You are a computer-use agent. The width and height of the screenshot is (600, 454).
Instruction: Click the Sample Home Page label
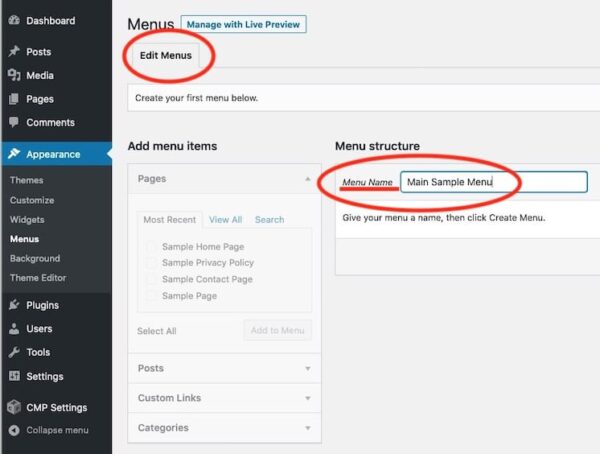203,247
